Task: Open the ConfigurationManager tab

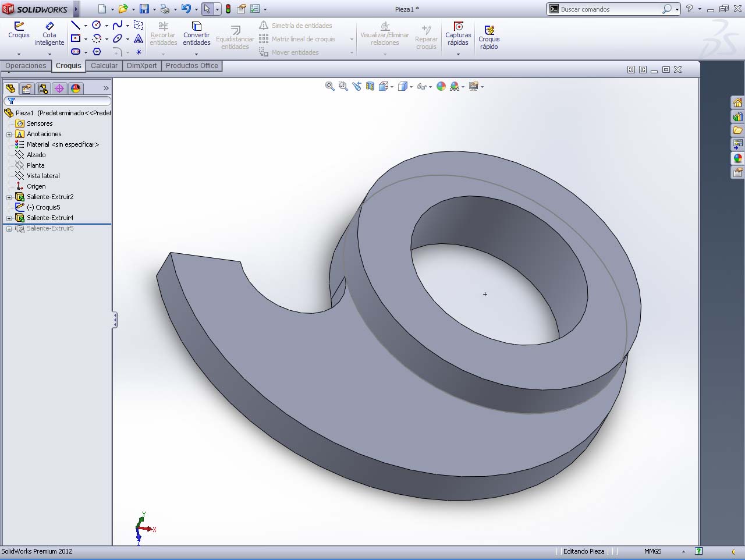Action: [43, 88]
